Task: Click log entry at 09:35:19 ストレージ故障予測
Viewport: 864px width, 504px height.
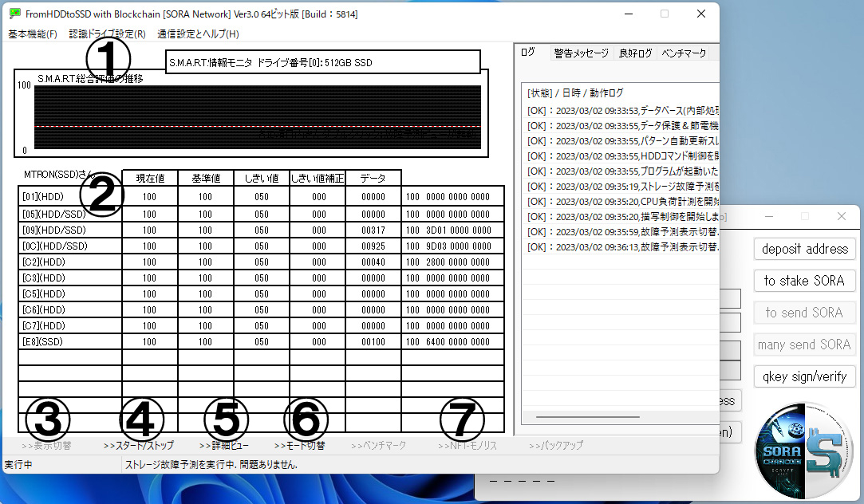Action: [x=622, y=186]
